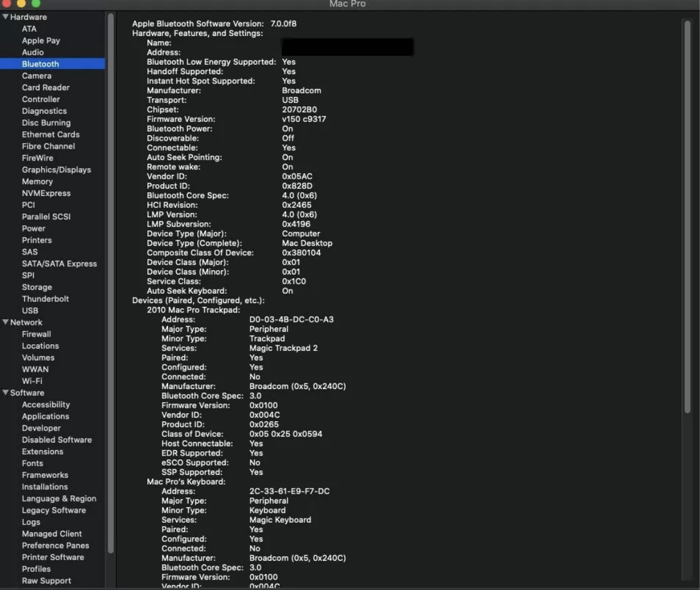
Task: Select Language & Region entry
Action: [59, 499]
